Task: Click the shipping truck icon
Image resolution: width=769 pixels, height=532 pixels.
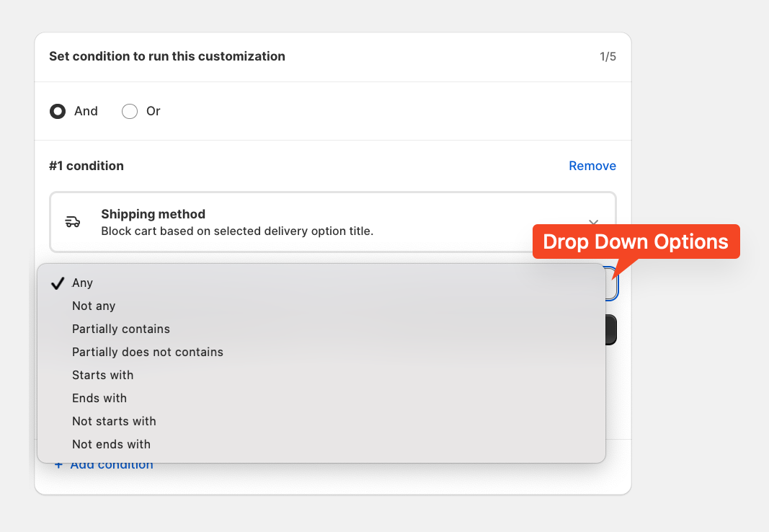Action: pyautogui.click(x=73, y=222)
